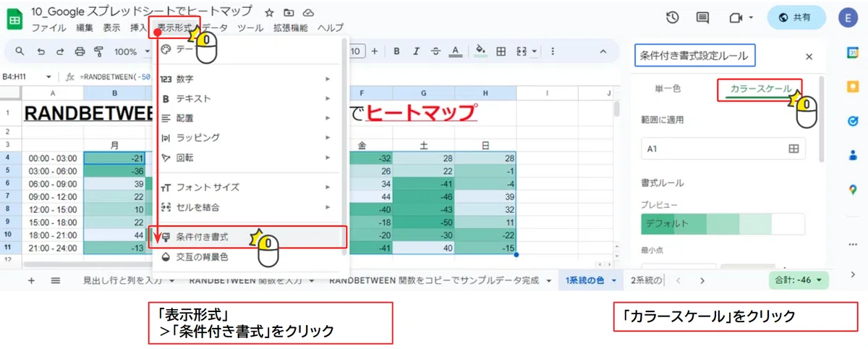
Task: Increase font size with plus button
Action: point(374,51)
